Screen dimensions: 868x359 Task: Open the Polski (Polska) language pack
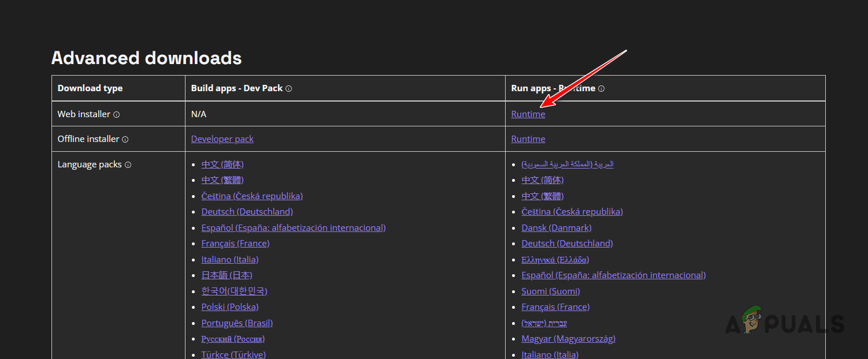[x=229, y=307]
